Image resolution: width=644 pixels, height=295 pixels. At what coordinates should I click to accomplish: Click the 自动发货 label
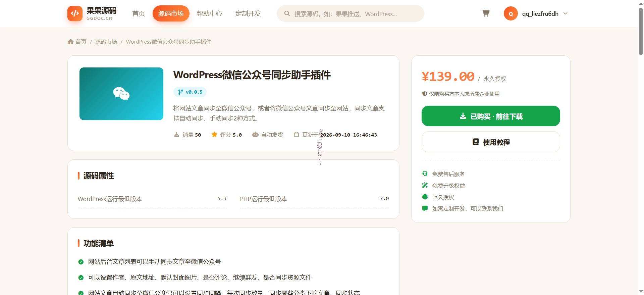click(x=272, y=135)
